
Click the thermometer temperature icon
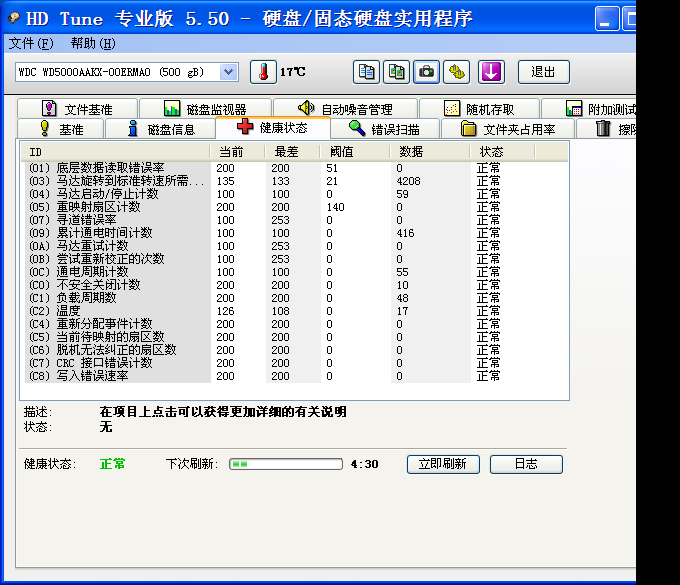[x=263, y=72]
